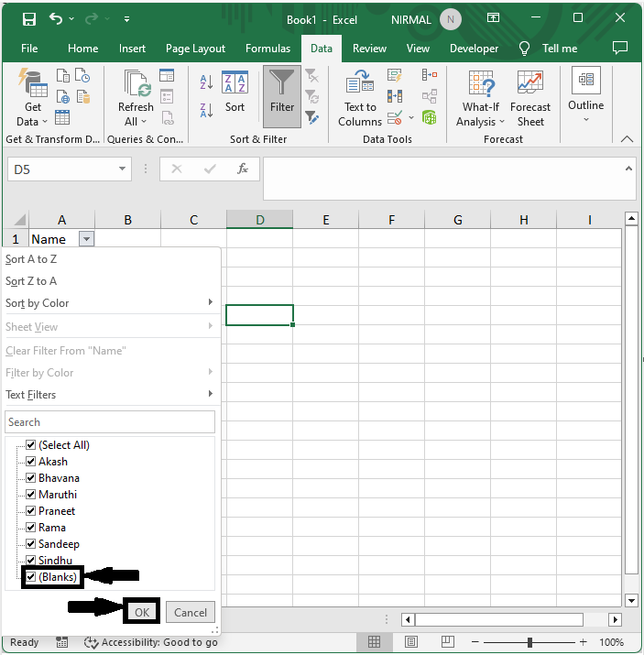Click the Refresh All icon
The width and height of the screenshot is (644, 655).
136,83
